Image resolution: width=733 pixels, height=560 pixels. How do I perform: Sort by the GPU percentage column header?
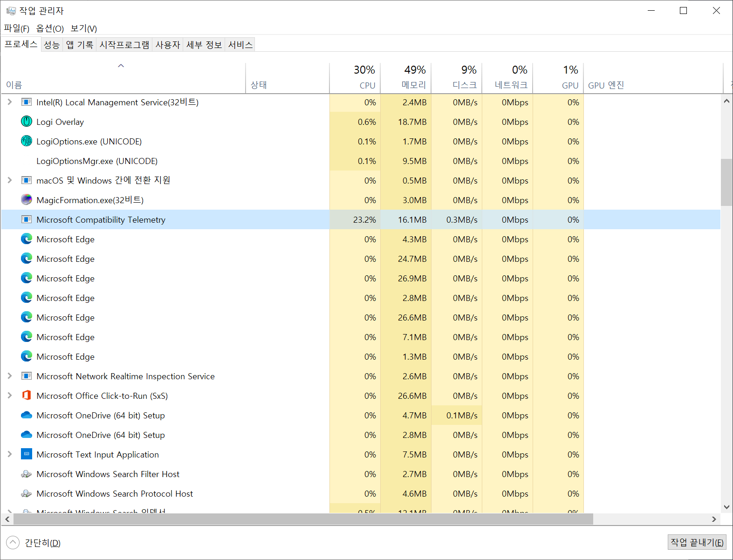click(x=558, y=78)
